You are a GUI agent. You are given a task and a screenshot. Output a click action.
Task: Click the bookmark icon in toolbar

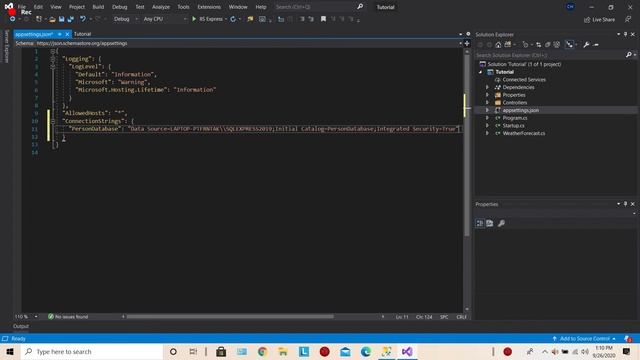[x=323, y=19]
